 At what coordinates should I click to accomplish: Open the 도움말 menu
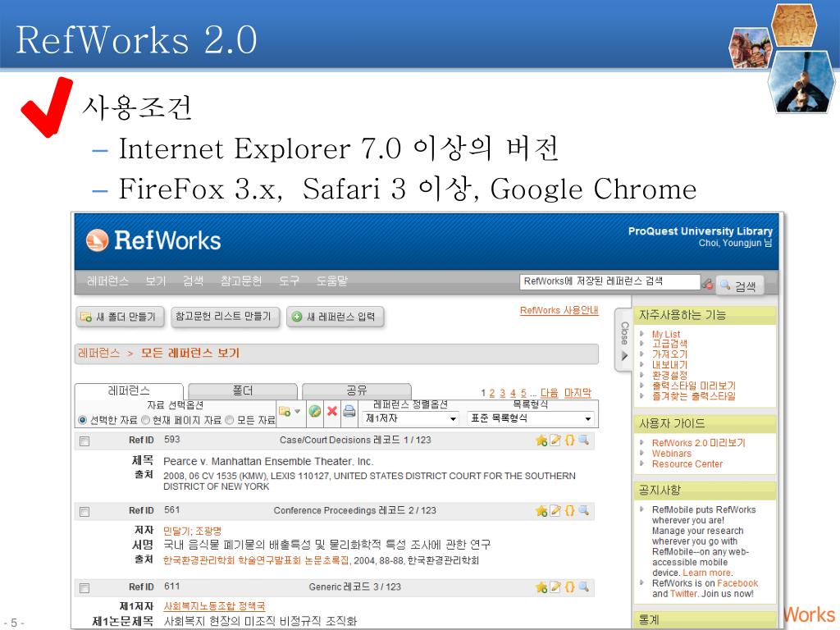332,281
